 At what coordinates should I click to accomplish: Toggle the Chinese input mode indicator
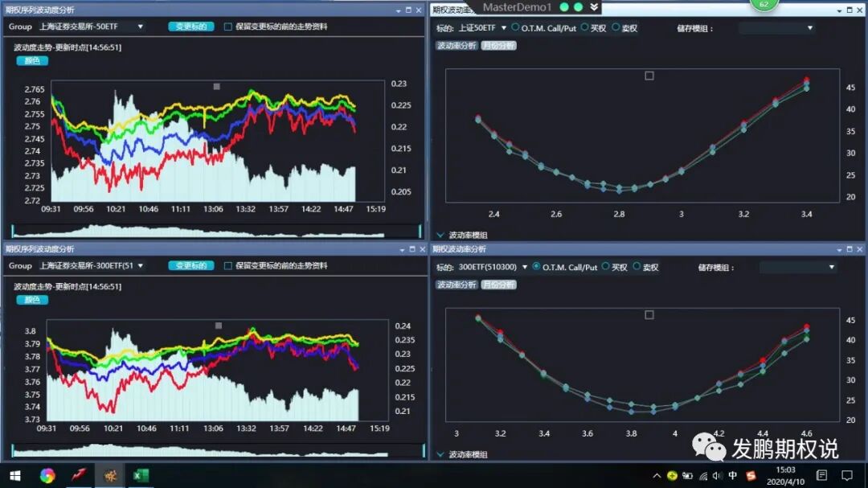(733, 475)
